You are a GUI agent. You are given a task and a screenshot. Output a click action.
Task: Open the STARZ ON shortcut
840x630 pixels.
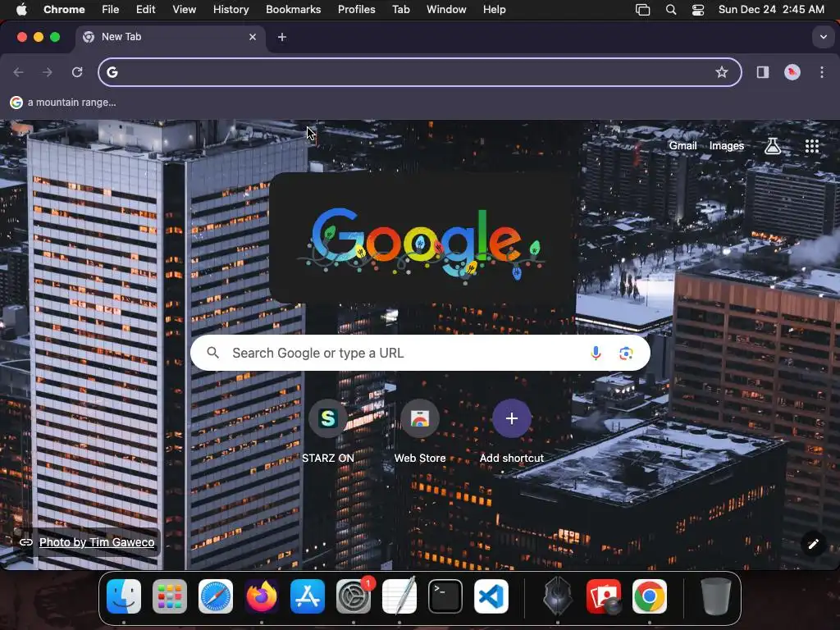pos(328,431)
